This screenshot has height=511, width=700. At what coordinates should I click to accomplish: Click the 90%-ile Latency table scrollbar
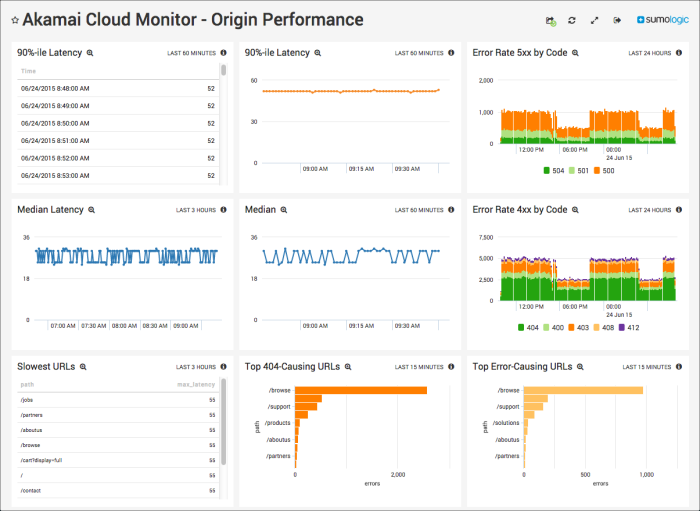(x=223, y=72)
